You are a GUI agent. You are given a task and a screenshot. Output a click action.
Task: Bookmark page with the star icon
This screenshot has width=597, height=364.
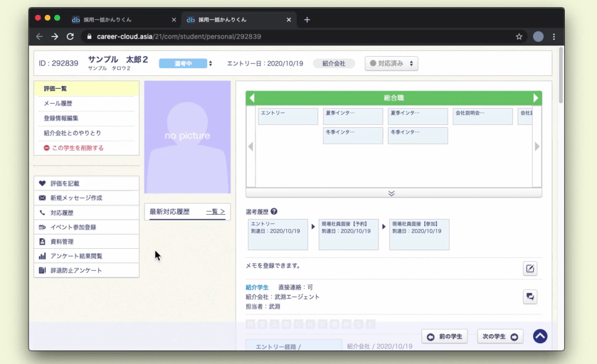[519, 36]
